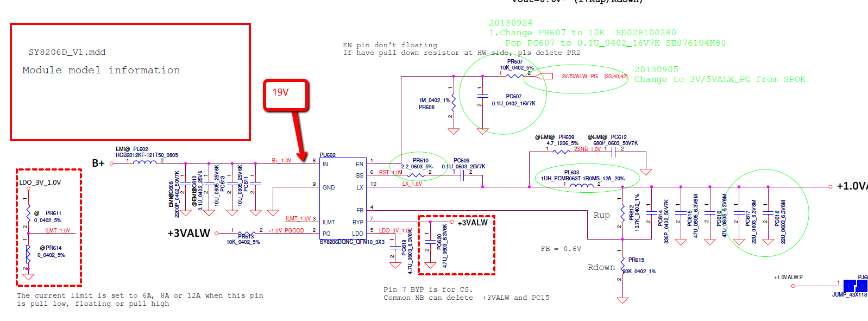Click the Rup feedback label
The width and height of the screenshot is (868, 321).
601,215
